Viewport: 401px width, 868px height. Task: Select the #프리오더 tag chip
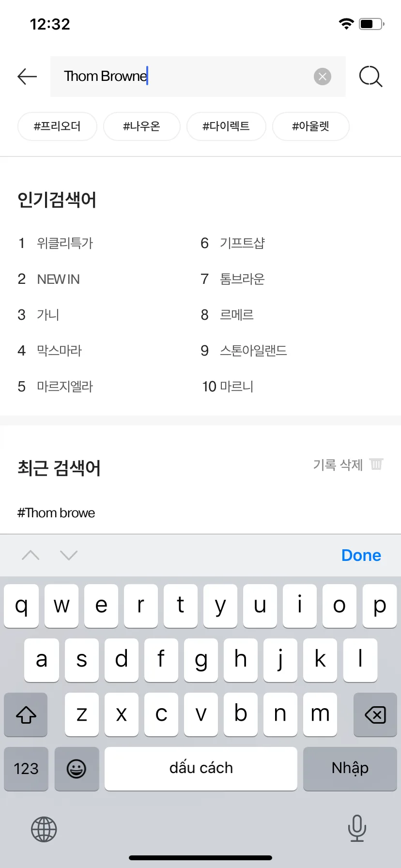click(x=57, y=126)
